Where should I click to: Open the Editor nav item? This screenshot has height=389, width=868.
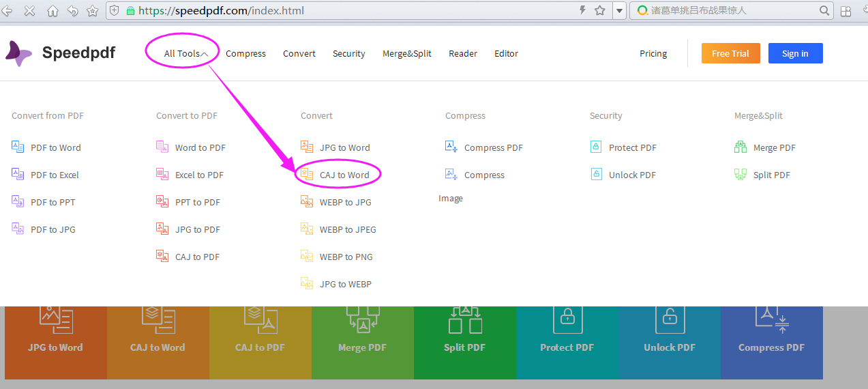pos(506,53)
